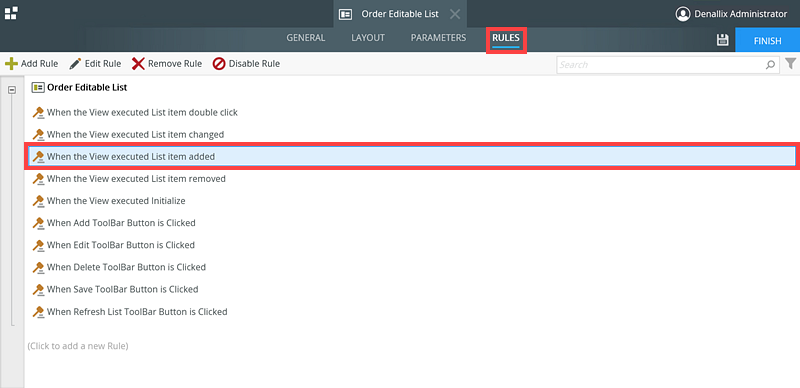This screenshot has width=800, height=388.
Task: Click the save disk icon
Action: coord(722,40)
